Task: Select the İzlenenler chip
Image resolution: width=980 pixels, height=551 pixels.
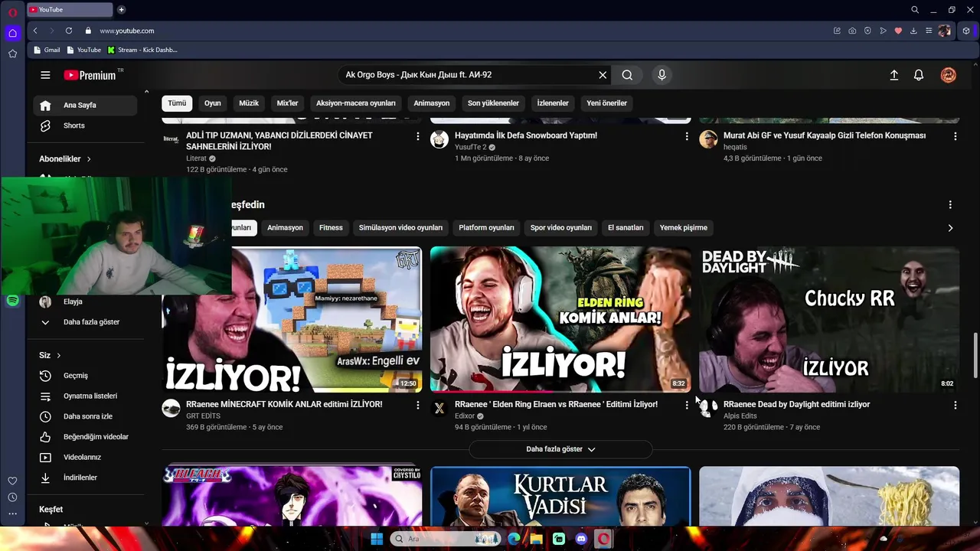Action: pyautogui.click(x=553, y=103)
